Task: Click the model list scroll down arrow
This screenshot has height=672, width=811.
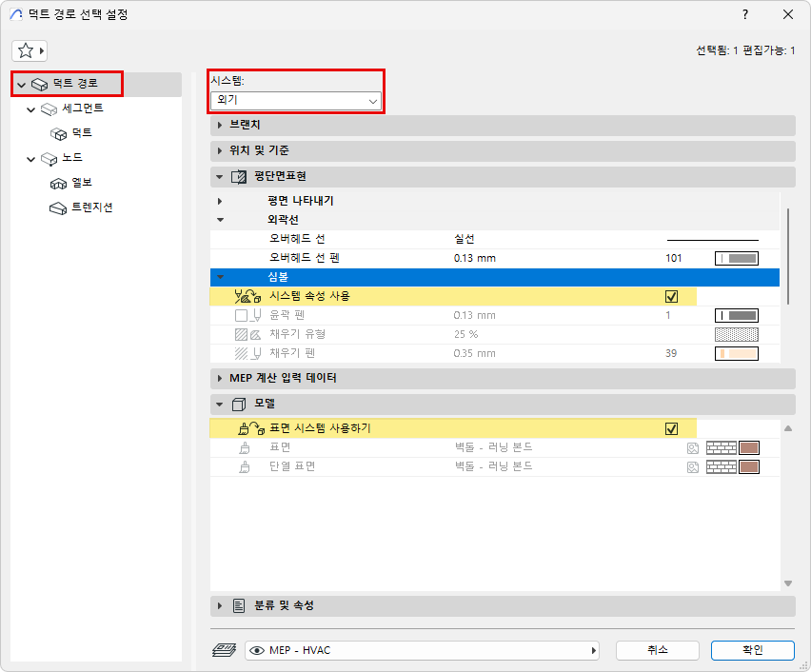Action: [788, 583]
